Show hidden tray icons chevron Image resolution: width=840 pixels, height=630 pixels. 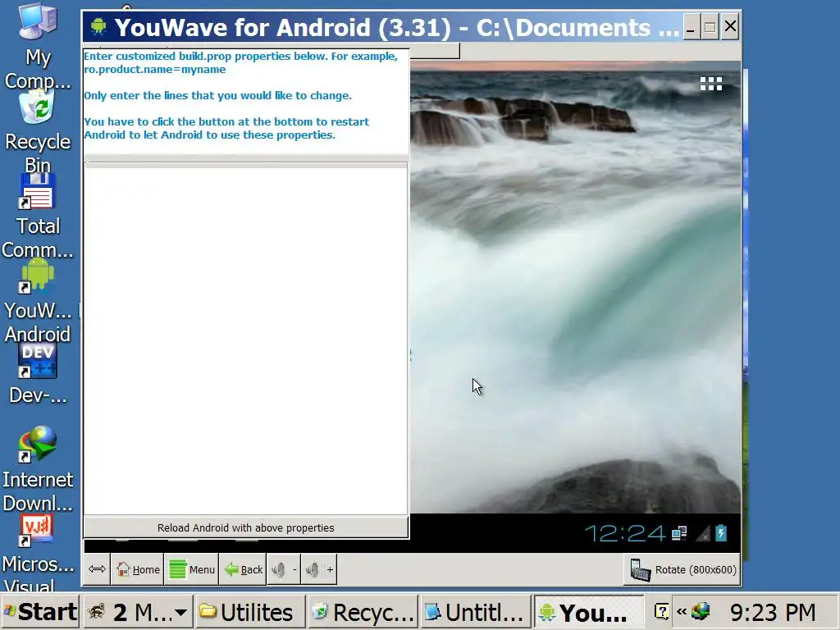[x=682, y=611]
